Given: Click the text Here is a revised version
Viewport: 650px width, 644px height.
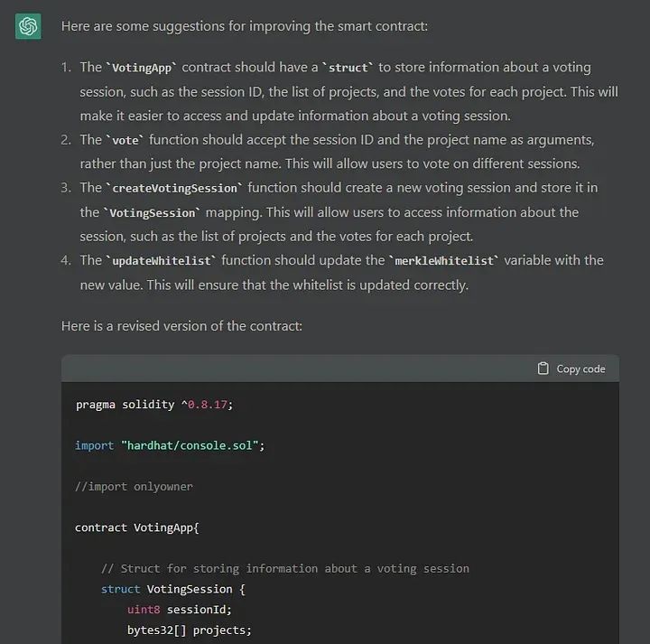Looking at the screenshot, I should pyautogui.click(x=181, y=326).
